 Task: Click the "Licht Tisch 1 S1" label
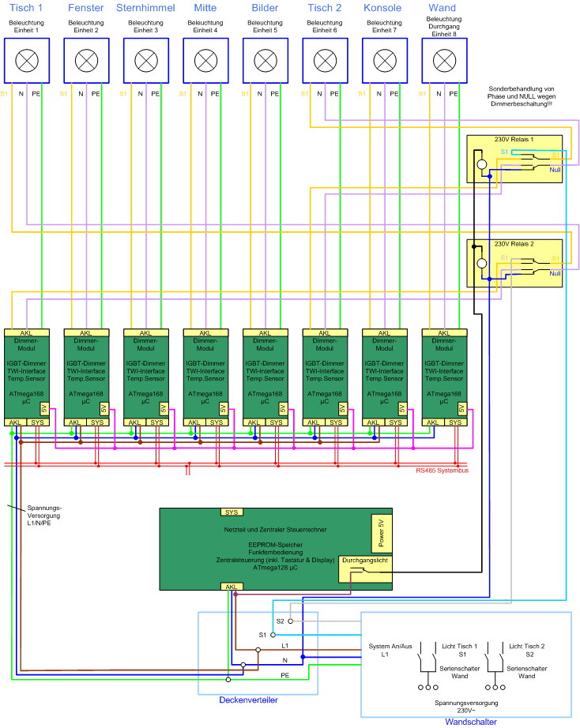459,650
